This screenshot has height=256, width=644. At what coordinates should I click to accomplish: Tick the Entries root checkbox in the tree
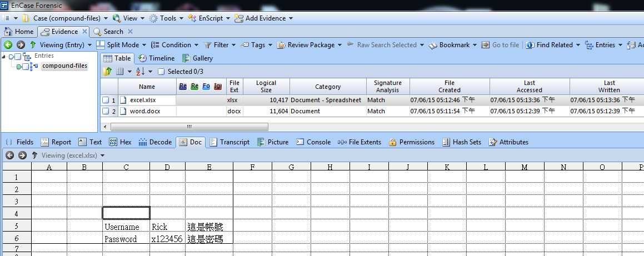pyautogui.click(x=18, y=57)
